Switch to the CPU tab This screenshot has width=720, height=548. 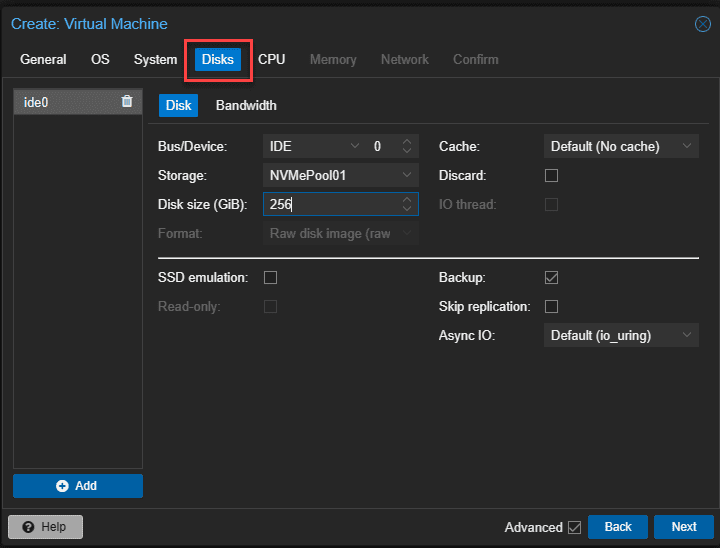[271, 60]
